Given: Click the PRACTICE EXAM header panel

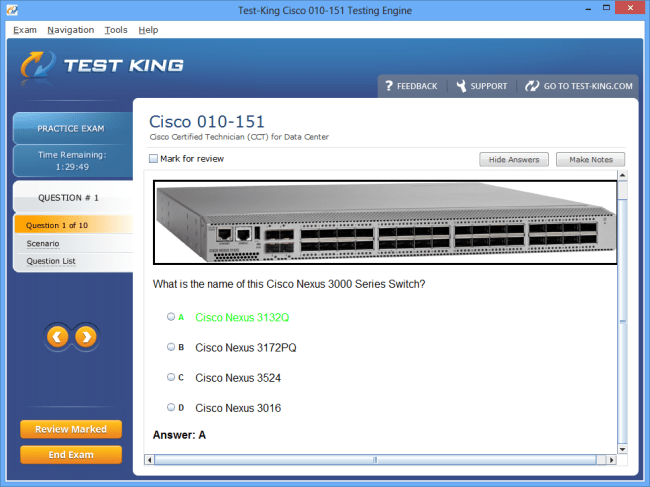Looking at the screenshot, I should pos(73,128).
